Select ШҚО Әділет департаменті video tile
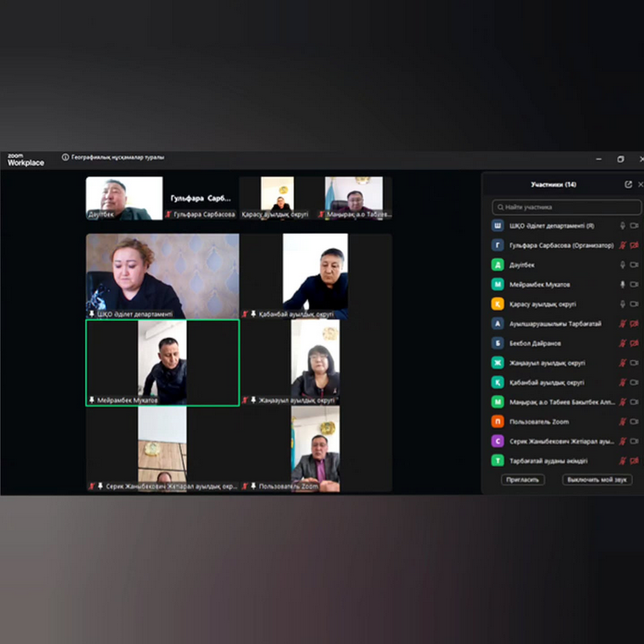The image size is (644, 644). [162, 276]
